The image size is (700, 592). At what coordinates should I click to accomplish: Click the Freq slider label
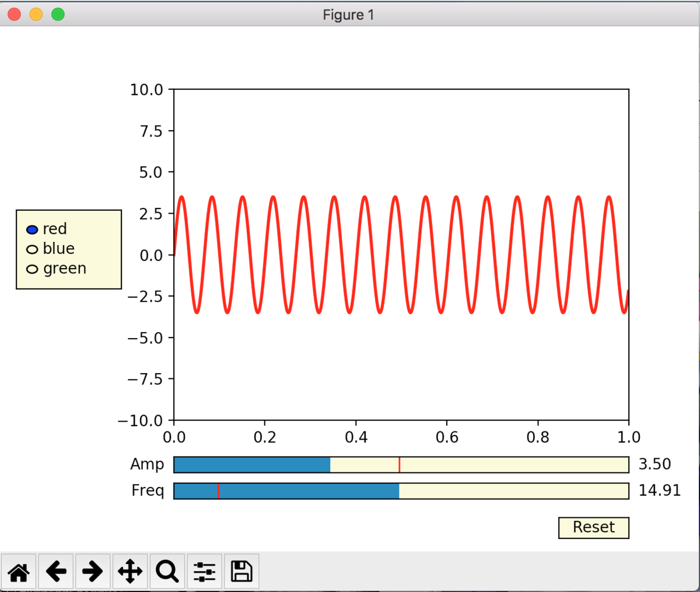click(148, 490)
